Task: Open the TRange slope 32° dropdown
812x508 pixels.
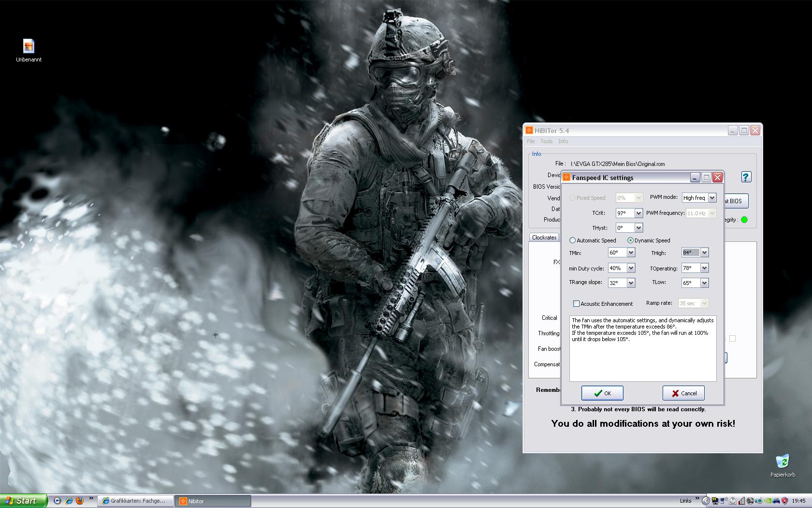Action: [x=631, y=283]
